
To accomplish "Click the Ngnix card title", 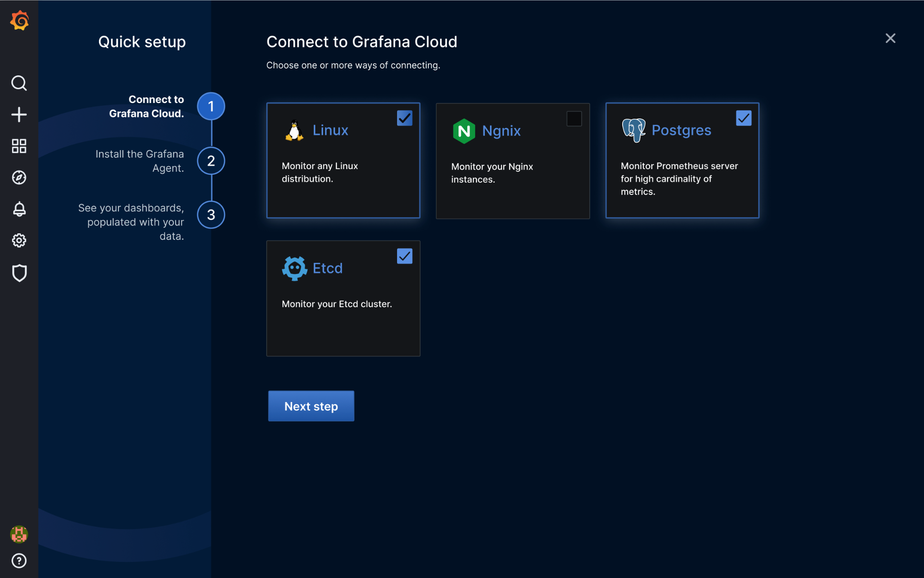I will (501, 131).
